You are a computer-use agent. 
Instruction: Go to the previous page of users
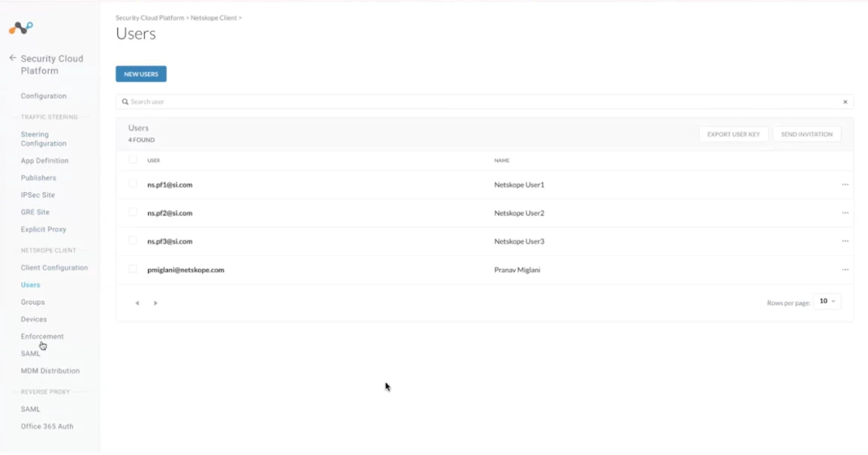point(137,303)
